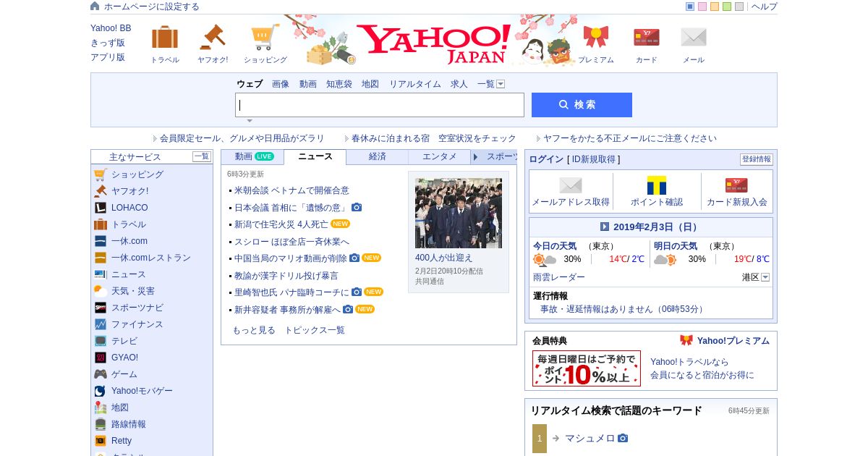Select the blue theme color swatch
Image resolution: width=868 pixels, height=456 pixels.
coord(690,7)
